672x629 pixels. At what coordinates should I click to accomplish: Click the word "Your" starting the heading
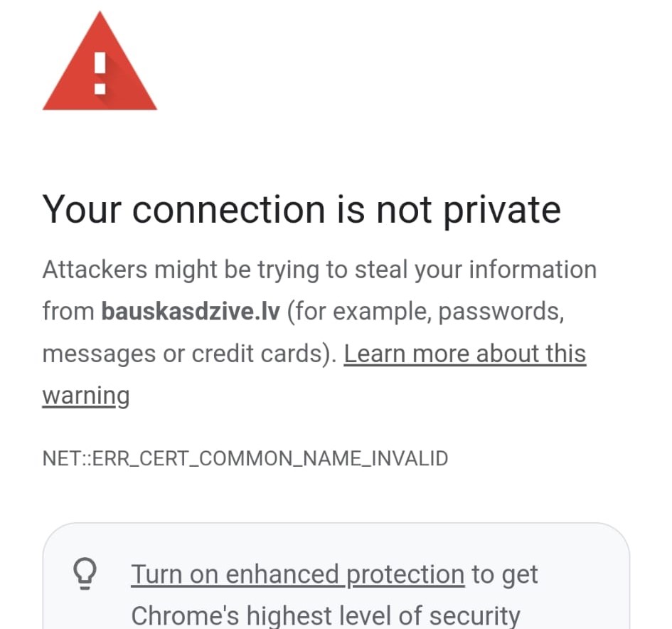pyautogui.click(x=80, y=209)
